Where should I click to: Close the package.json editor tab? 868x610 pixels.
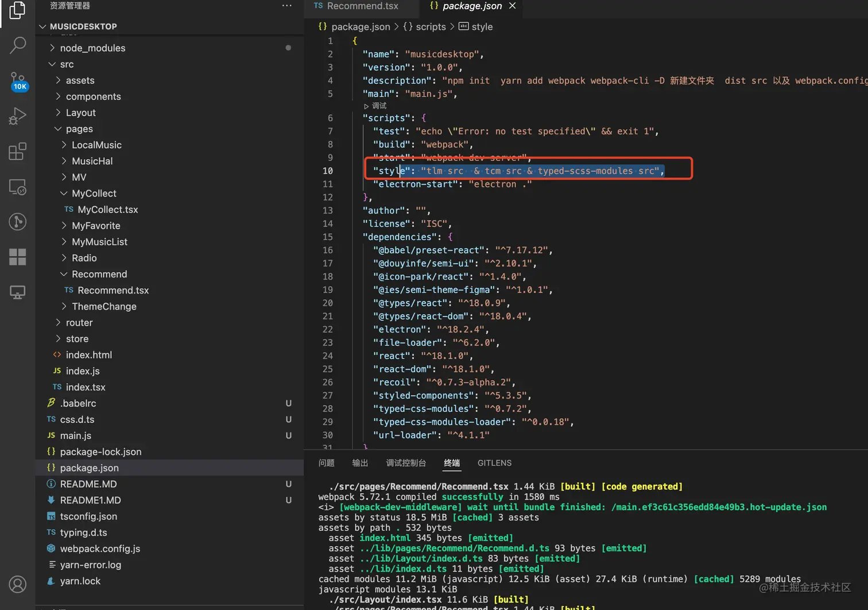tap(513, 6)
